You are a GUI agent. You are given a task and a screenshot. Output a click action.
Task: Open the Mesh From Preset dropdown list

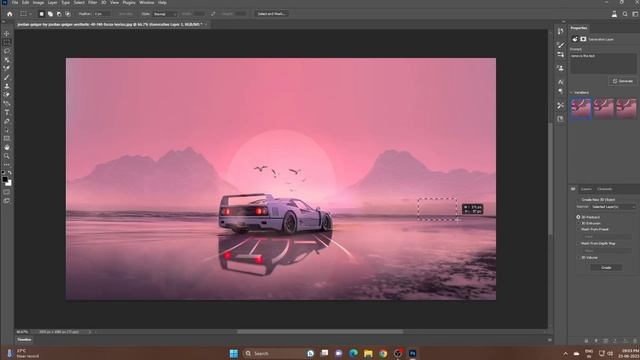point(608,236)
